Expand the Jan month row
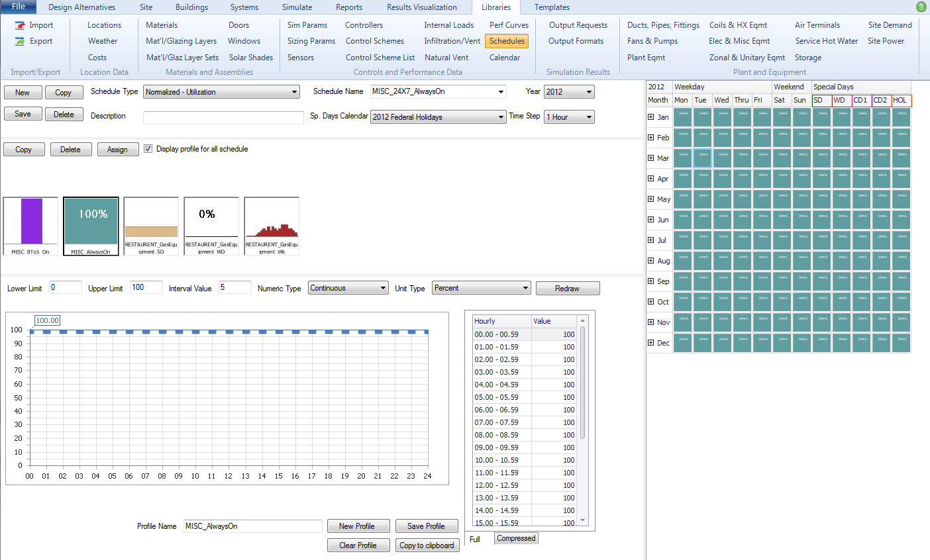 [650, 117]
